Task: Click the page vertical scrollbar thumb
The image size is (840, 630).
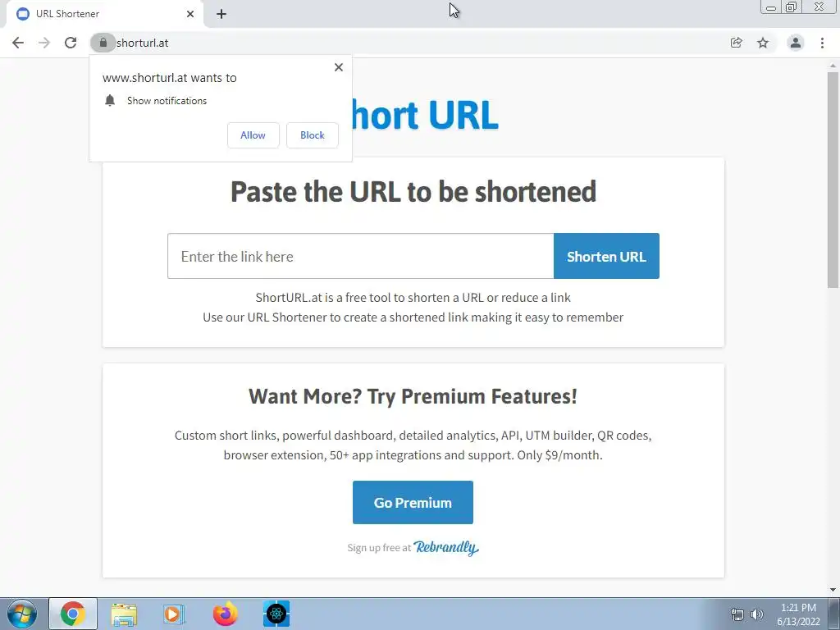Action: [833, 180]
